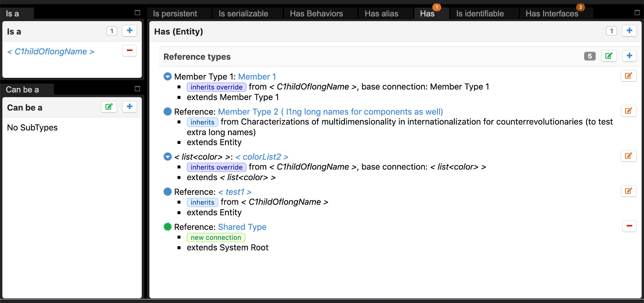Maximize the Can be a panel
The width and height of the screenshot is (644, 303).
coord(137,89)
